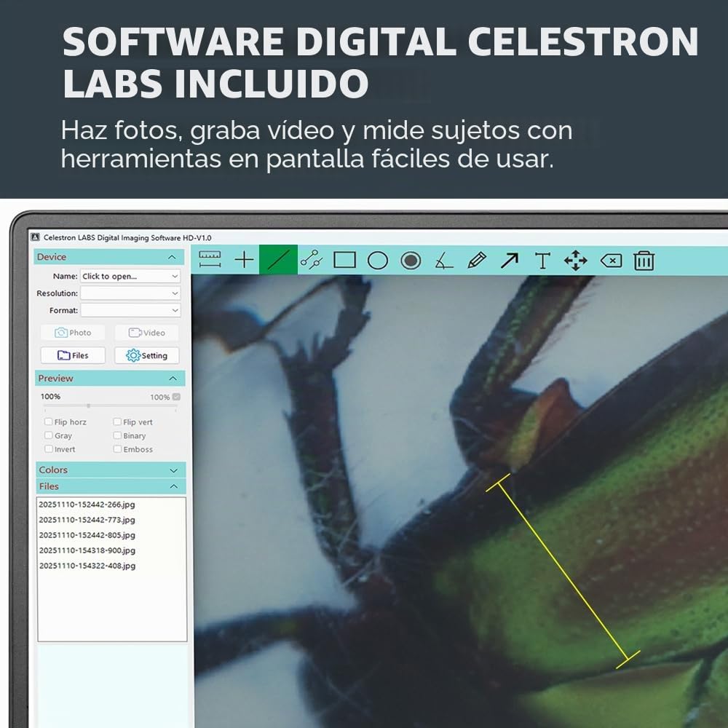The width and height of the screenshot is (728, 728).
Task: Select the angle measurement tool
Action: 444,261
